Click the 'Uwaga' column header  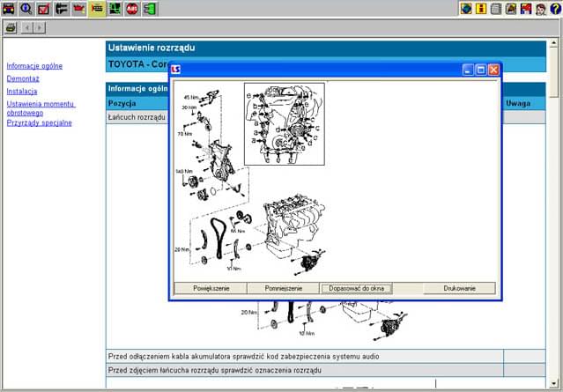click(518, 103)
